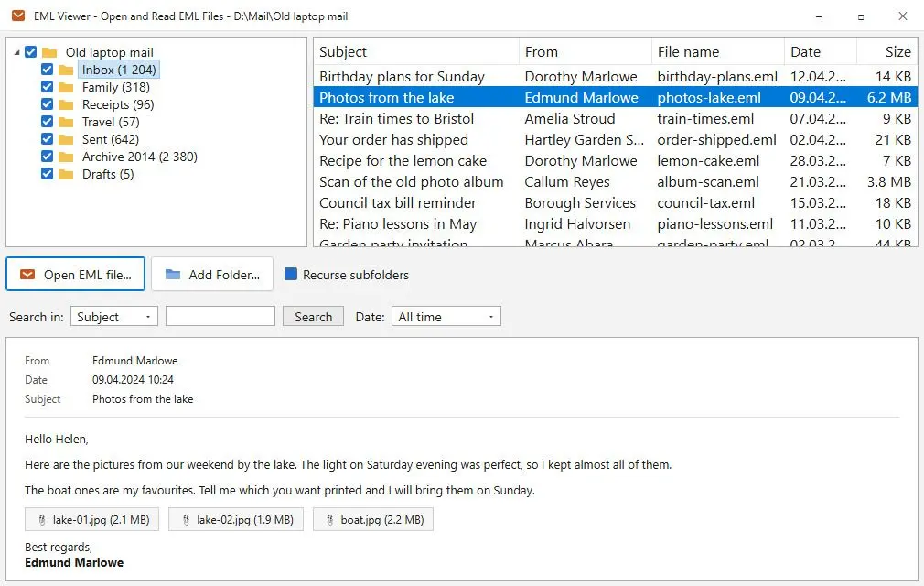Image resolution: width=924 pixels, height=586 pixels.
Task: Select the Recipe for the lemon cake message
Action: (x=615, y=161)
